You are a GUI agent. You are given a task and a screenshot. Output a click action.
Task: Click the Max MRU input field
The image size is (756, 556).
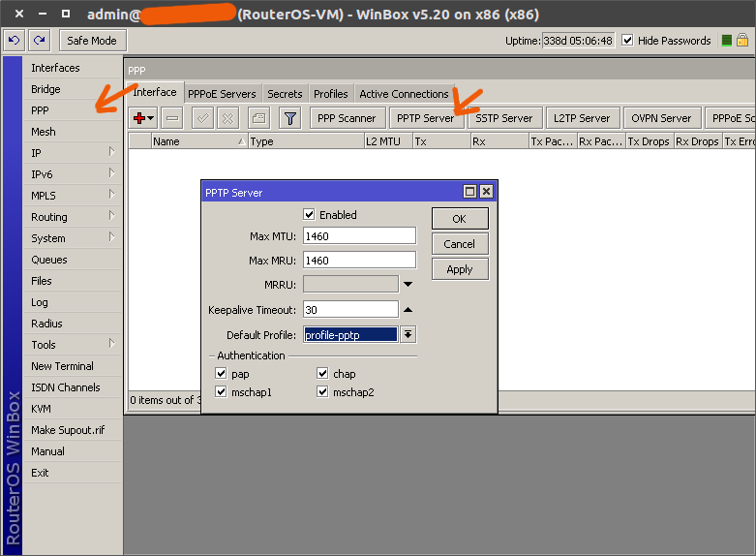click(x=359, y=261)
